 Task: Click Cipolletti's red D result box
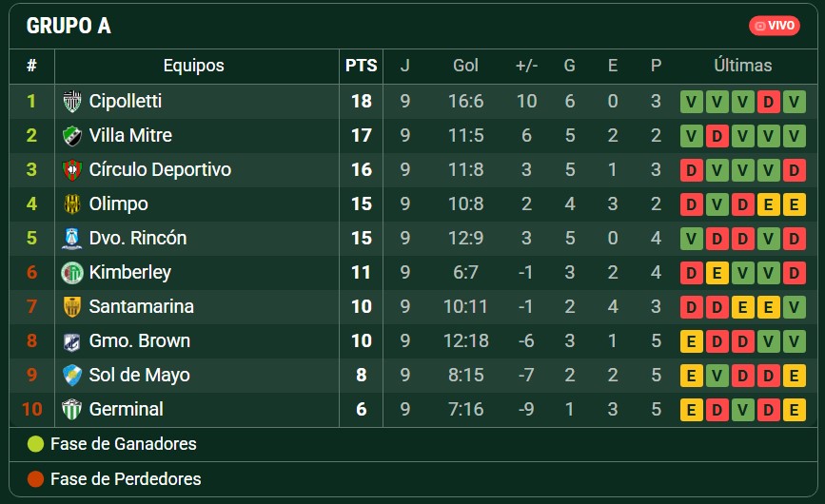768,102
